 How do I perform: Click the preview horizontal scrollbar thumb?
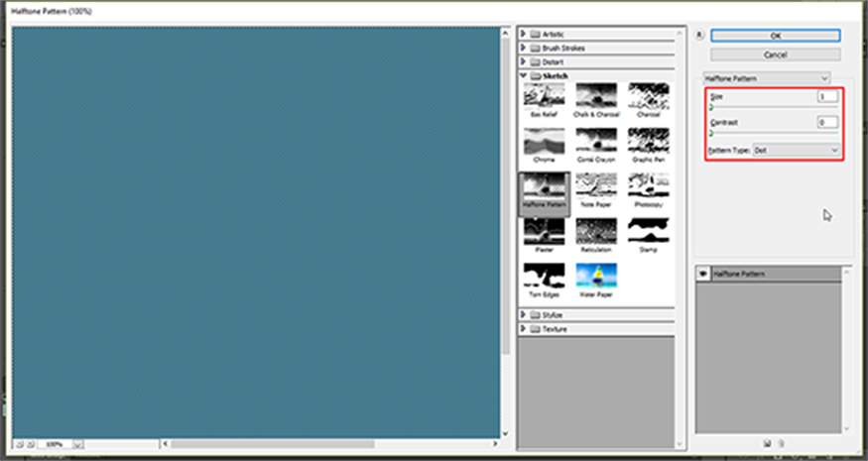click(273, 444)
